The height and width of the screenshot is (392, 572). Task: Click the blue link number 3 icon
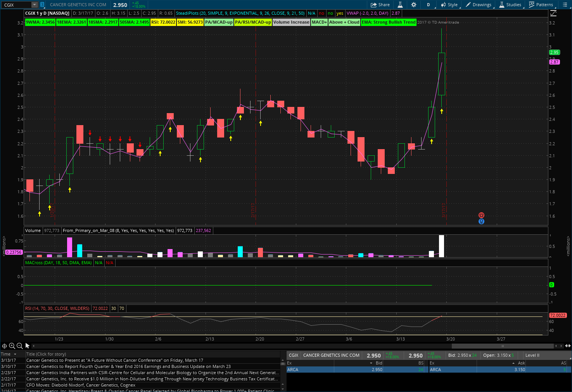[42, 5]
